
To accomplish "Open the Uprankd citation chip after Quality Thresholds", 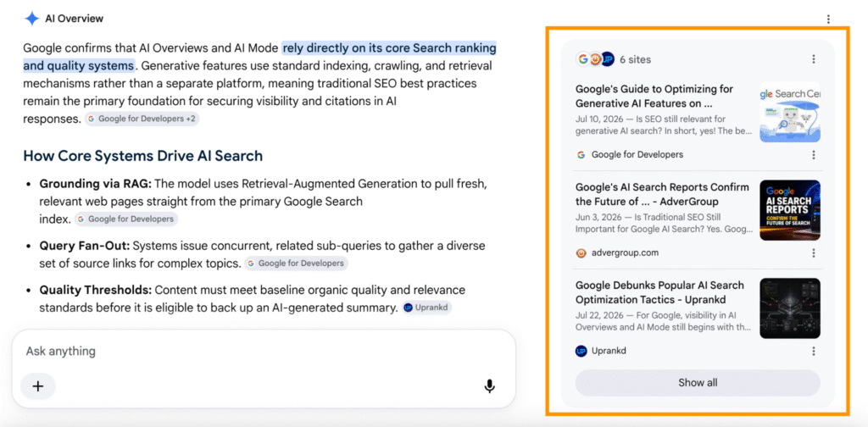I will [427, 308].
